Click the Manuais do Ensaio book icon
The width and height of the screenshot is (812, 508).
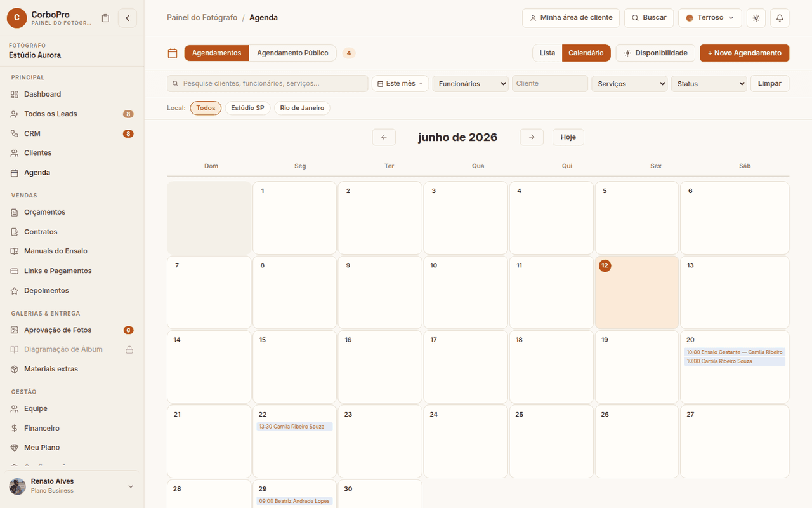pyautogui.click(x=15, y=251)
